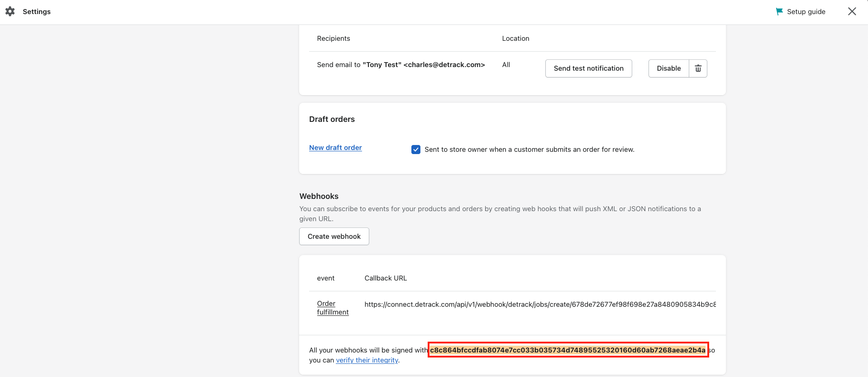
Task: Open the verify their integrity link
Action: [367, 360]
